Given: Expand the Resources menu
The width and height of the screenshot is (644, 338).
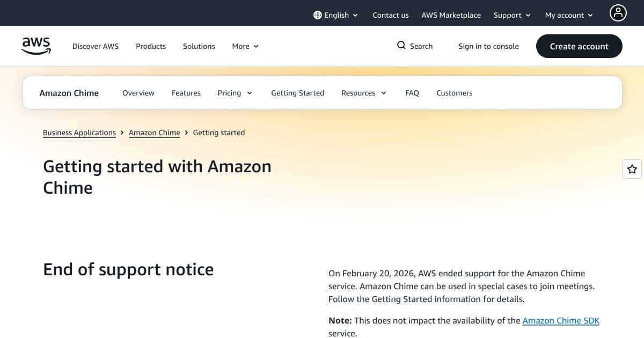Looking at the screenshot, I should click(363, 93).
